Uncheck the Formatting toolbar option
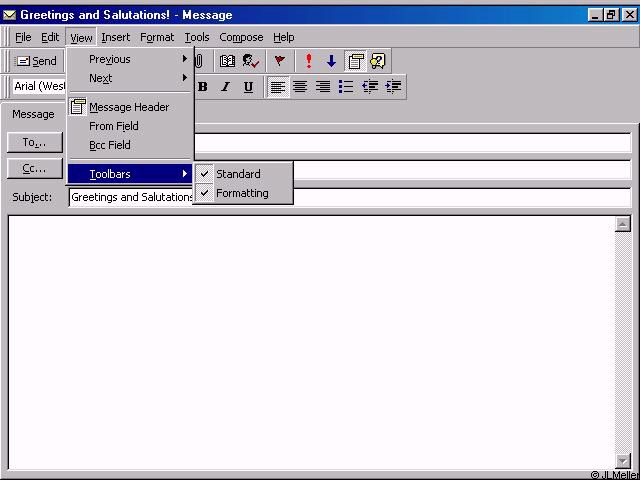640x480 pixels. coord(243,193)
